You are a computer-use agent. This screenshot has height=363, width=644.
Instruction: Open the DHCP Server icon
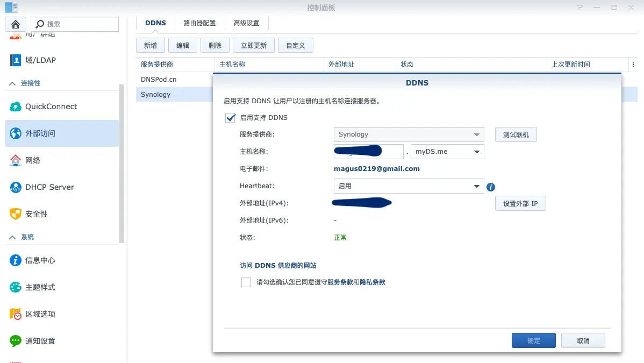tap(16, 188)
